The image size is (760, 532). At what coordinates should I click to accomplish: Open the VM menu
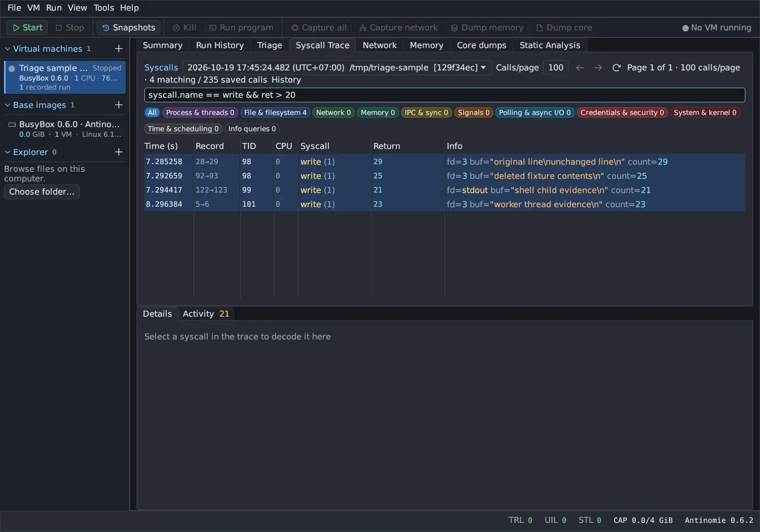pos(33,8)
